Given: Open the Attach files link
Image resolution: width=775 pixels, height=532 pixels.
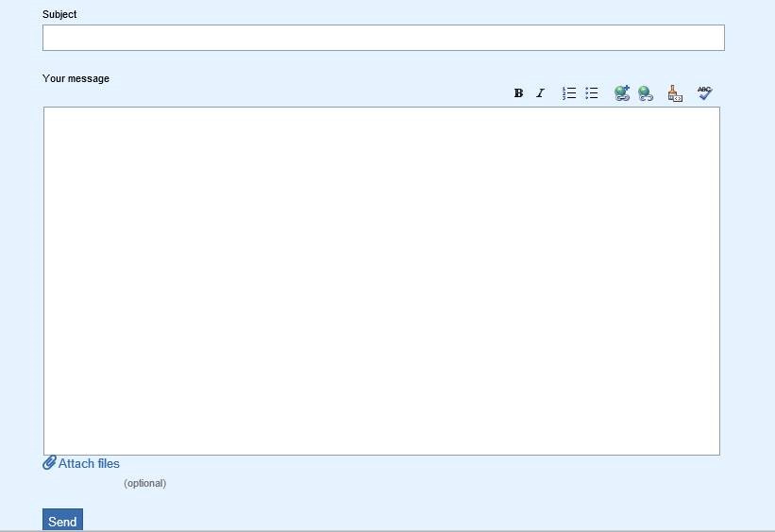Looking at the screenshot, I should point(89,463).
